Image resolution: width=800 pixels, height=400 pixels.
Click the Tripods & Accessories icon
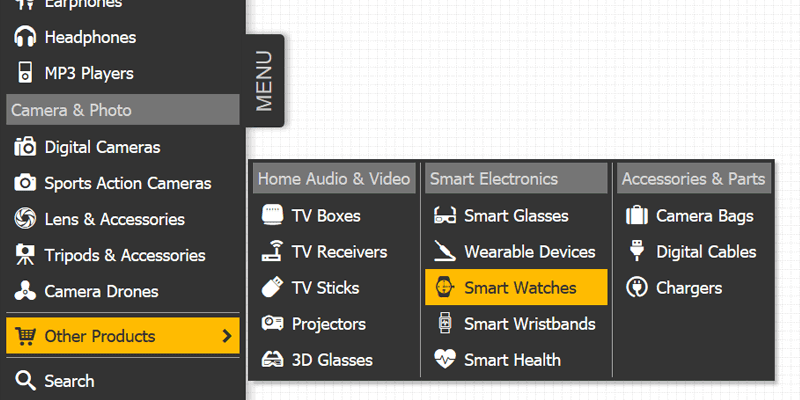tap(25, 255)
